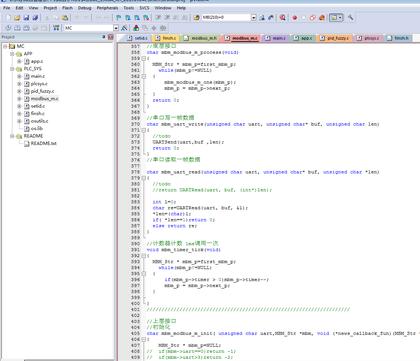This screenshot has width=420, height=361.
Task: Select modbus_m.c in the project tree
Action: 45,99
